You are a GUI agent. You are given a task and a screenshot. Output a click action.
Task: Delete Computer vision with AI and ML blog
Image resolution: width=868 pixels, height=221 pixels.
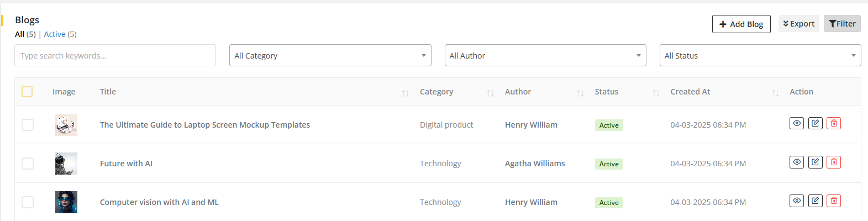(x=834, y=201)
